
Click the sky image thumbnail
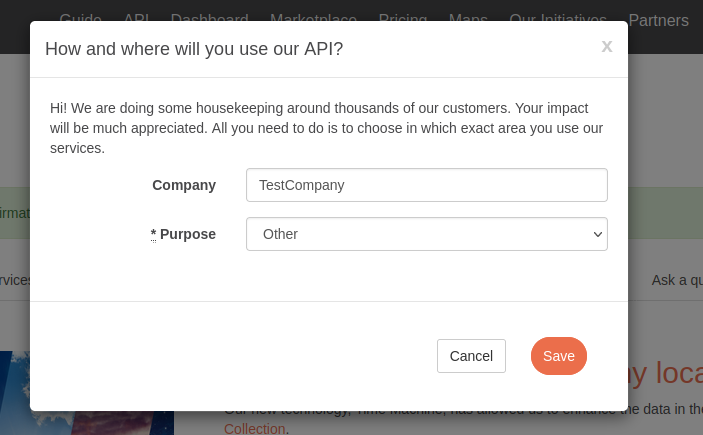tap(14, 393)
